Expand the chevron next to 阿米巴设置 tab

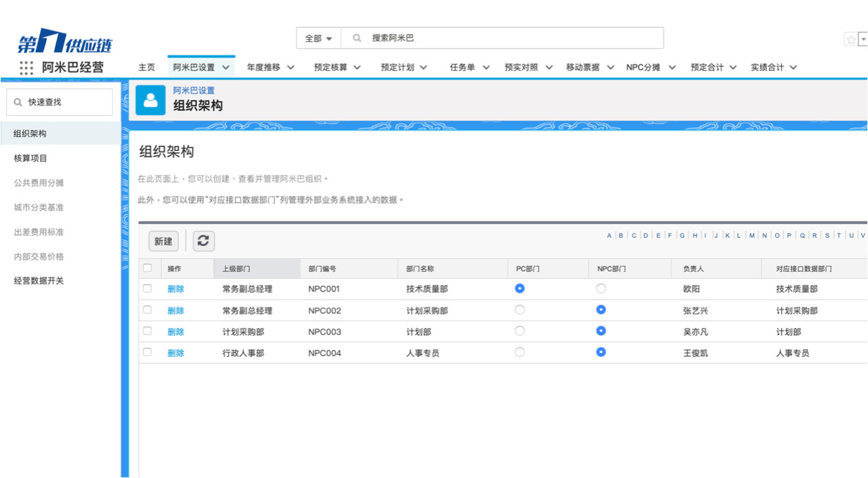(226, 67)
